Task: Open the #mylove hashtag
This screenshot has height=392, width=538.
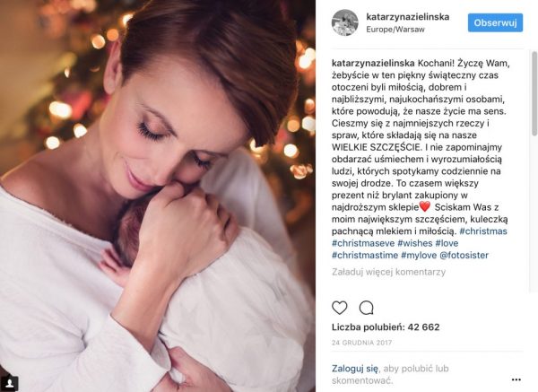Action: pos(419,255)
